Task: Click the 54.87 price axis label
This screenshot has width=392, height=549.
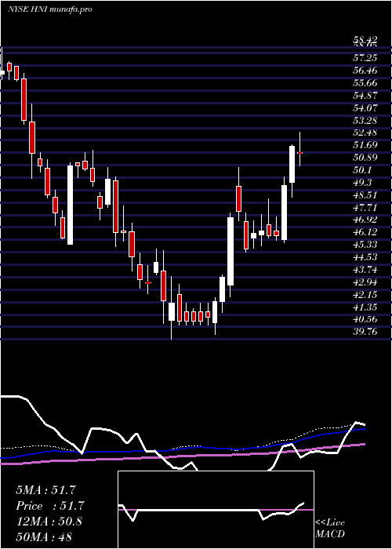Action: [365, 96]
